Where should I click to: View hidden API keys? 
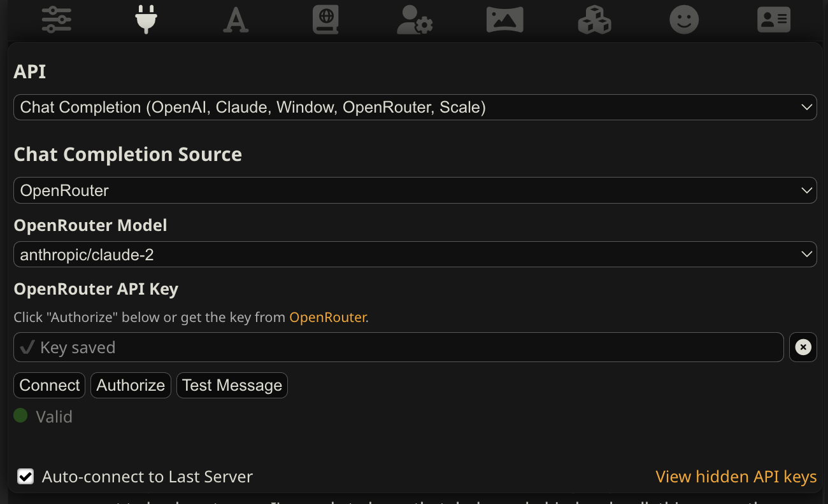pos(736,476)
